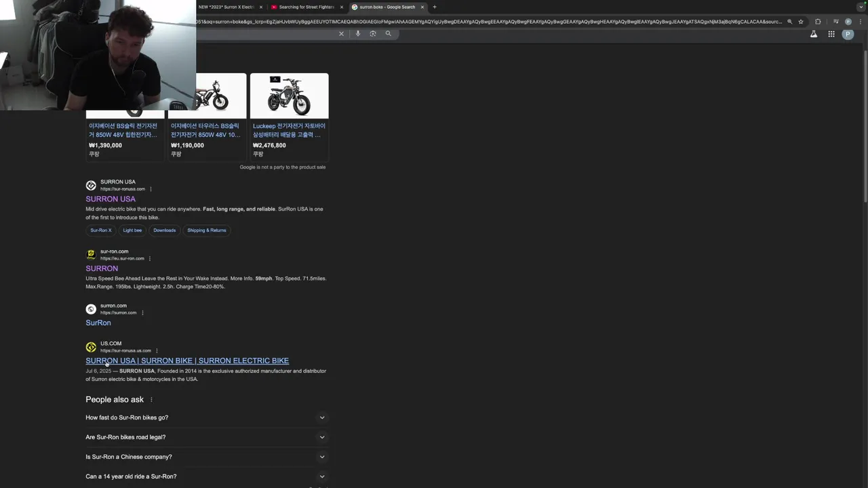Open the browser extensions menu
The image size is (868, 488).
tap(818, 22)
